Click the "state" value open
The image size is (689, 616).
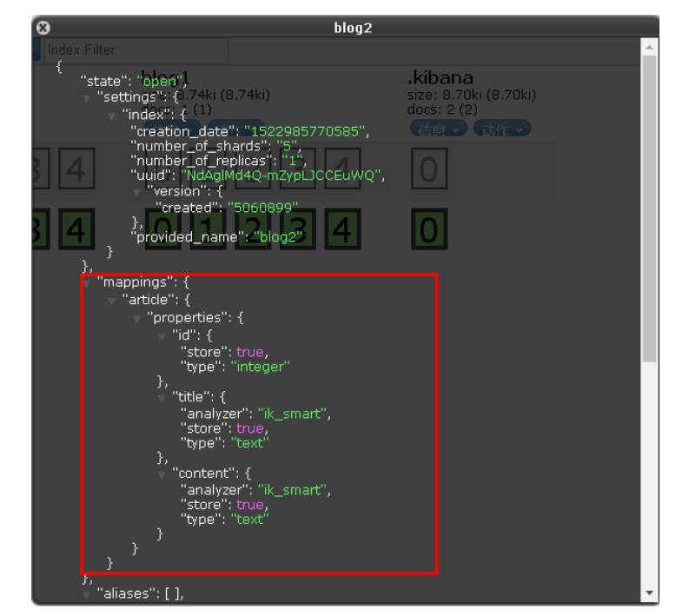(x=160, y=82)
